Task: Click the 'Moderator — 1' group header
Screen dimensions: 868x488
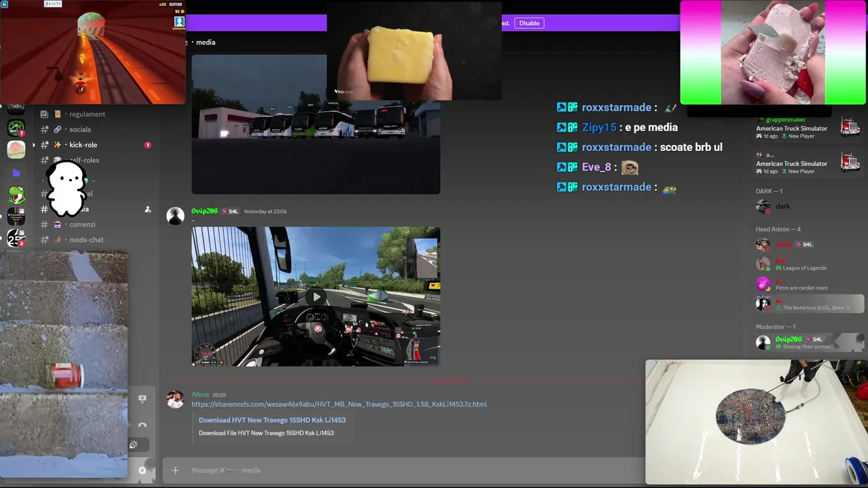Action: tap(776, 327)
